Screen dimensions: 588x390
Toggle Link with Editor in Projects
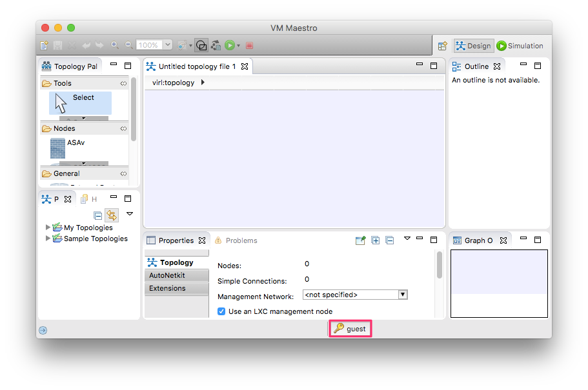click(112, 215)
